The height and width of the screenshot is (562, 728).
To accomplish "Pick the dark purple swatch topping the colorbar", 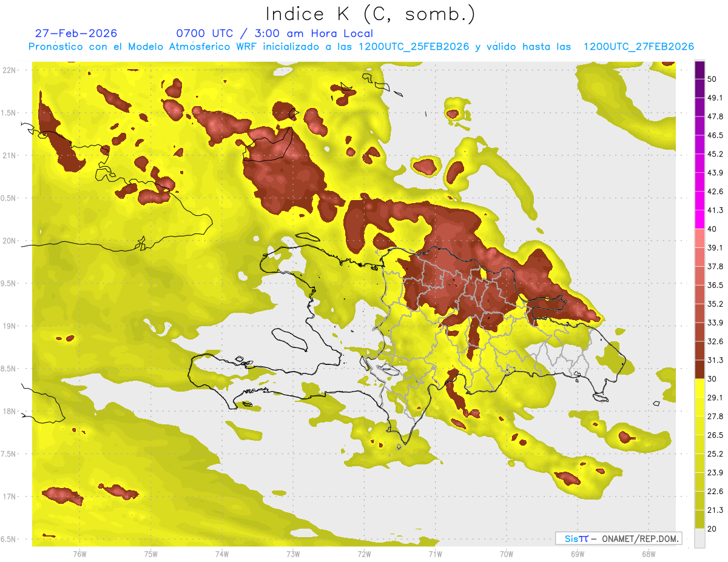I will coord(699,70).
